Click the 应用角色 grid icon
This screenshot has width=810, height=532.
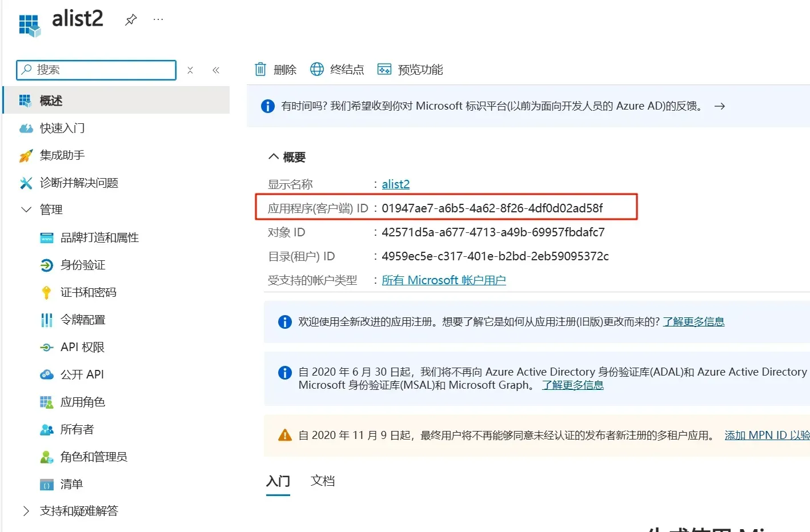click(46, 402)
